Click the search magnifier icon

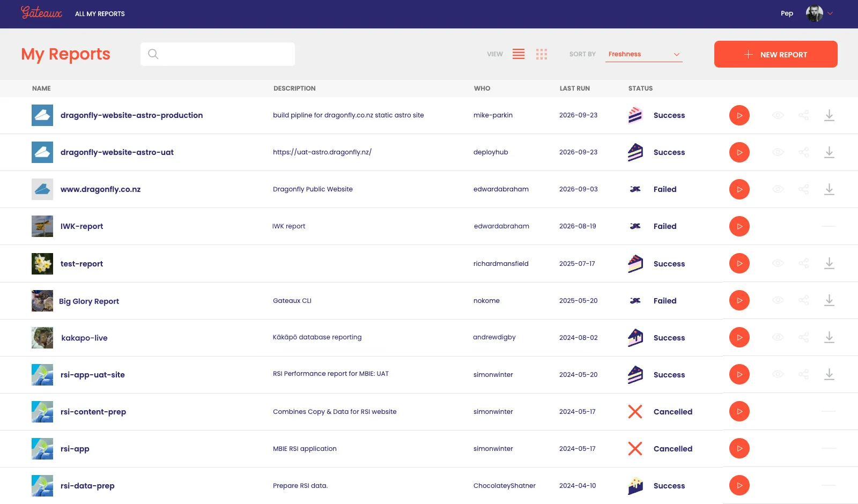click(153, 54)
